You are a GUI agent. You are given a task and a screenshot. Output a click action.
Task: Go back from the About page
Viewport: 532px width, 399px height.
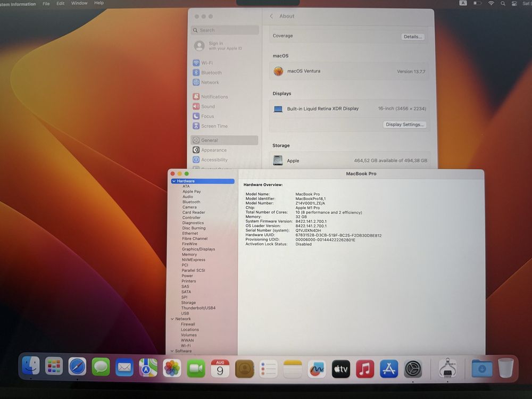point(271,16)
